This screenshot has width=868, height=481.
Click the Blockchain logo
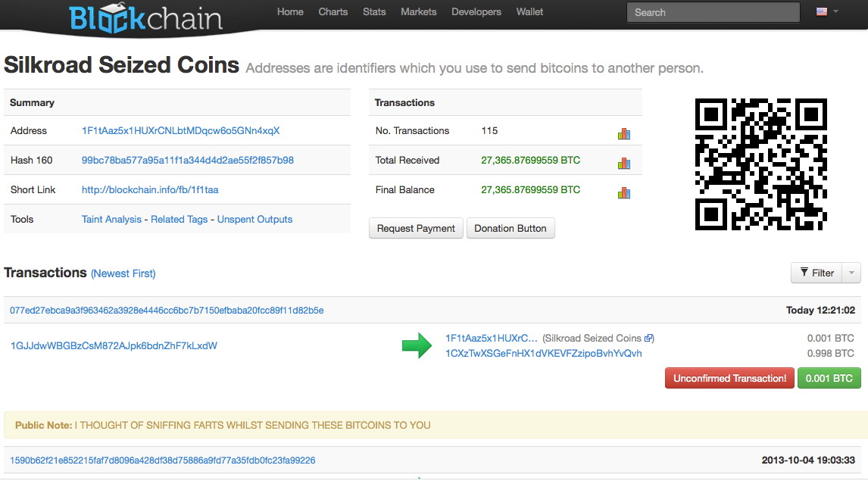146,17
